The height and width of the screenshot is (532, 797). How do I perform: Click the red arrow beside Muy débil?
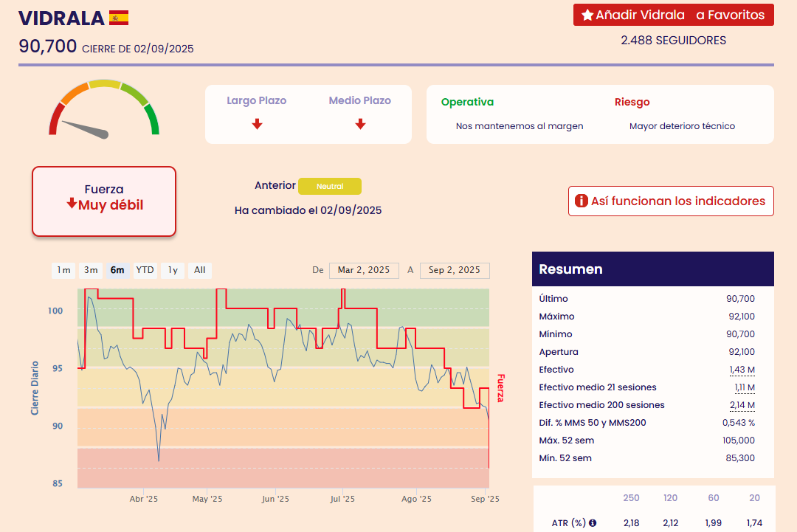tap(72, 204)
